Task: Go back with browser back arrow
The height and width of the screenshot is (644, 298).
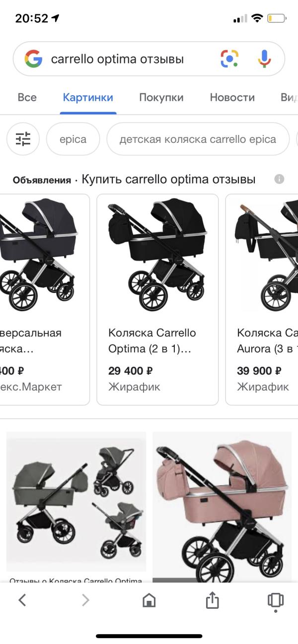Action: [22, 600]
